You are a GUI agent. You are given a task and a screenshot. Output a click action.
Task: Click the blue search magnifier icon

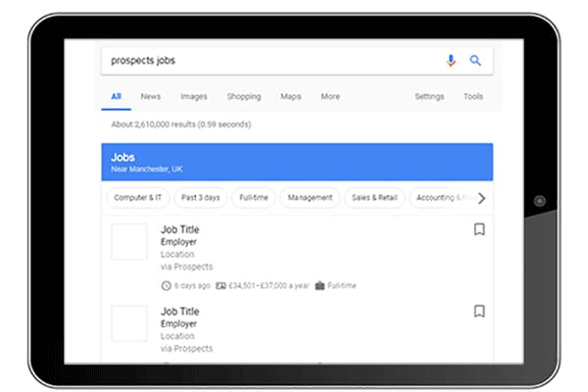coord(475,60)
